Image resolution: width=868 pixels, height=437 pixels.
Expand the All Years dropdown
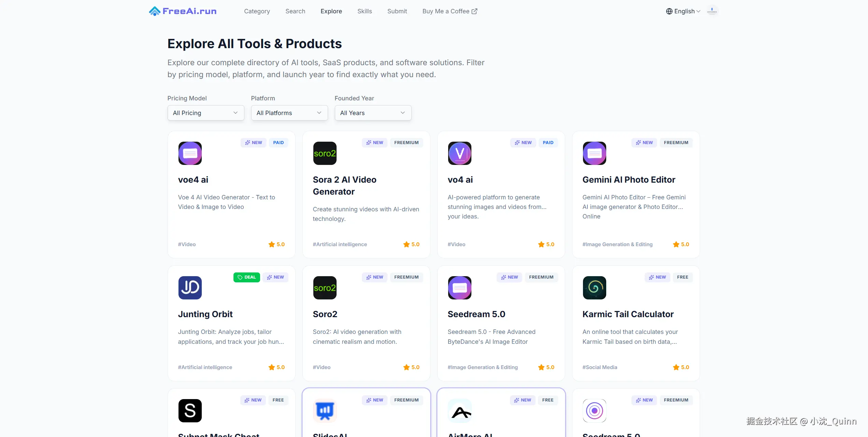coord(373,113)
